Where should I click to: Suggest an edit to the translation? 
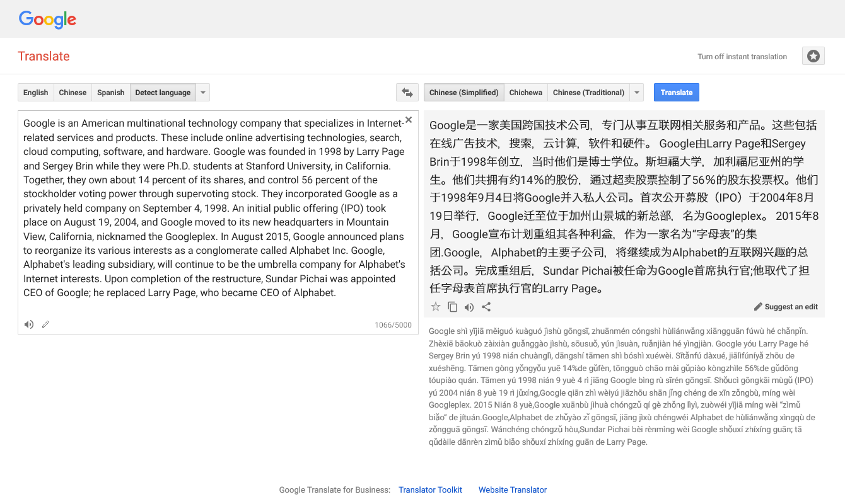coord(786,307)
